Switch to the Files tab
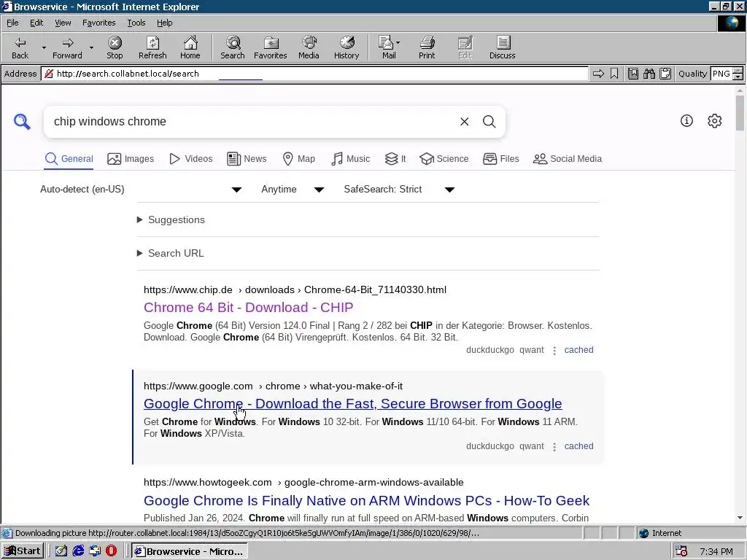This screenshot has height=560, width=747. coord(500,158)
